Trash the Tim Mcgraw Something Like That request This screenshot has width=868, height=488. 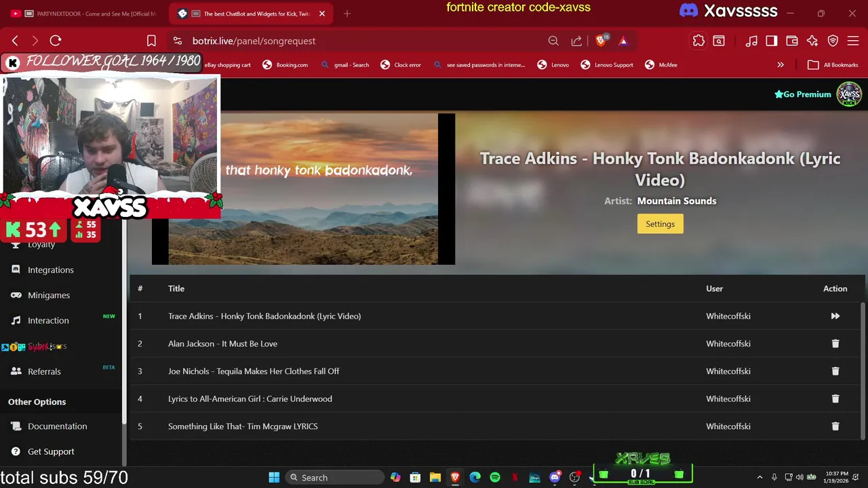tap(835, 426)
